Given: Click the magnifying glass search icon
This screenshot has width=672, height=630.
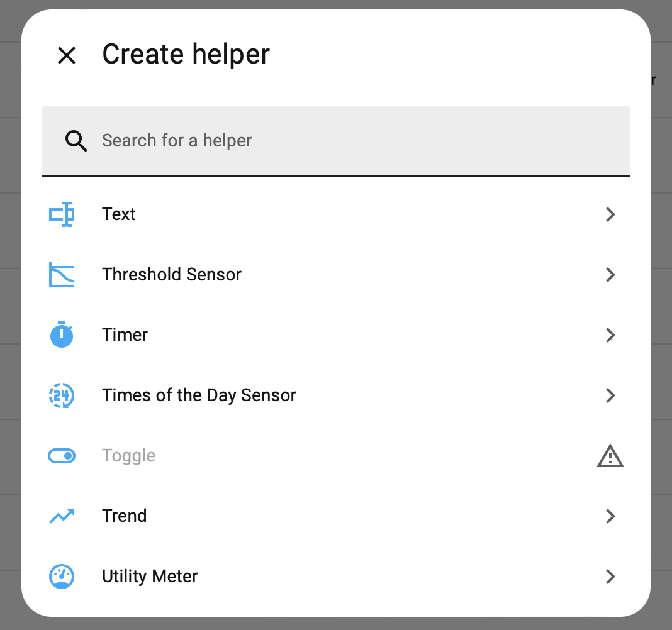Looking at the screenshot, I should (76, 141).
